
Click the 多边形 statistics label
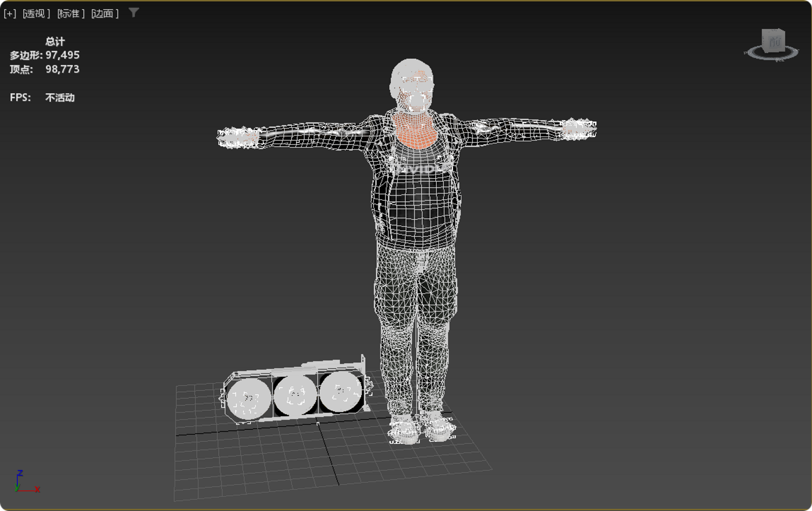tap(25, 55)
